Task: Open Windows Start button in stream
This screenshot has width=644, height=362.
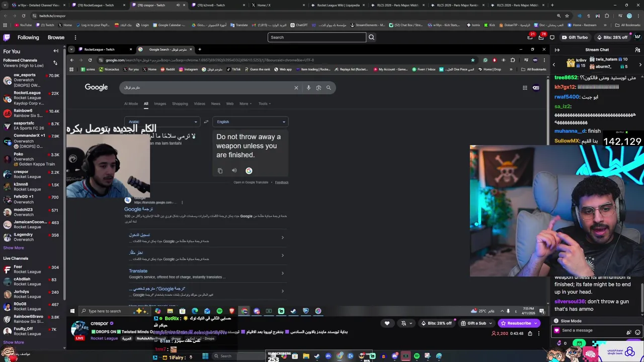Action: pos(72,311)
